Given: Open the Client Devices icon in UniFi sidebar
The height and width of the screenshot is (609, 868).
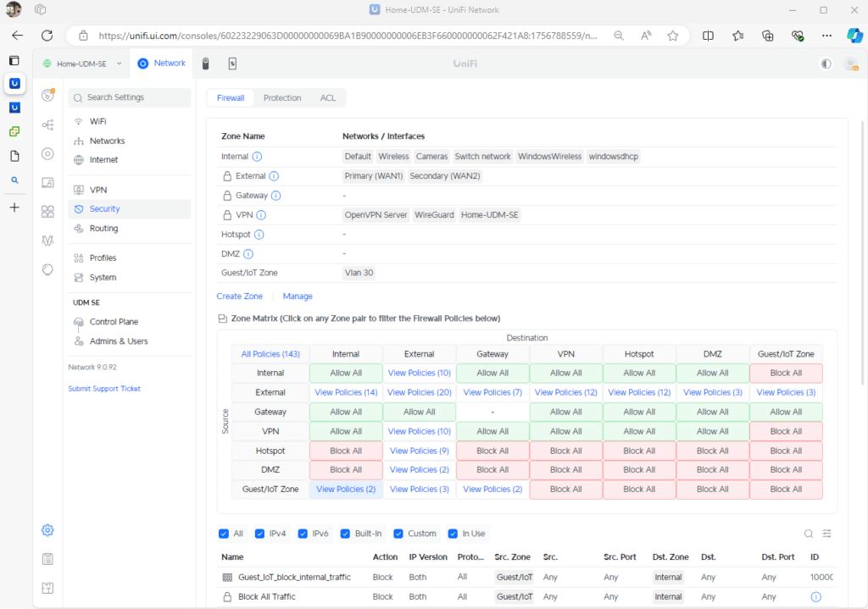Looking at the screenshot, I should [48, 183].
